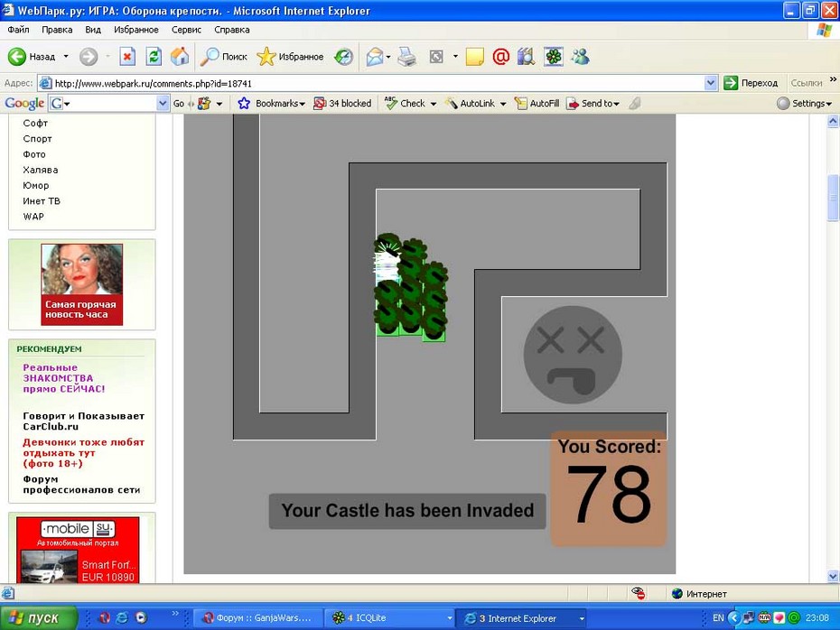Open the Халява sidebar link
The image size is (840, 630).
40,170
